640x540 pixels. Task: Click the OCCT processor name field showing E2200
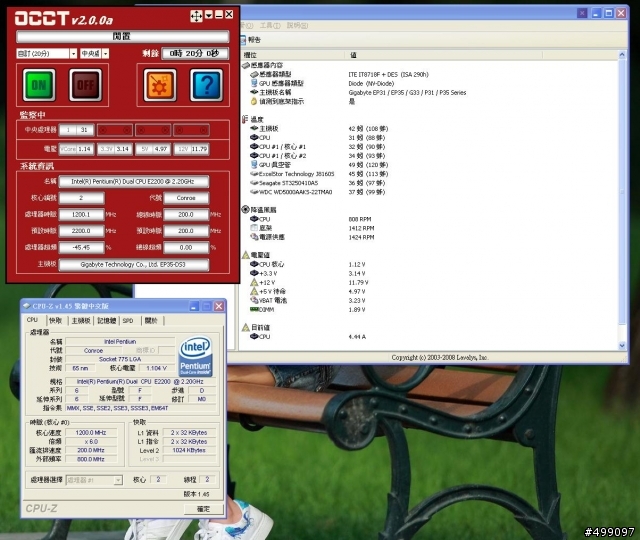coord(134,182)
